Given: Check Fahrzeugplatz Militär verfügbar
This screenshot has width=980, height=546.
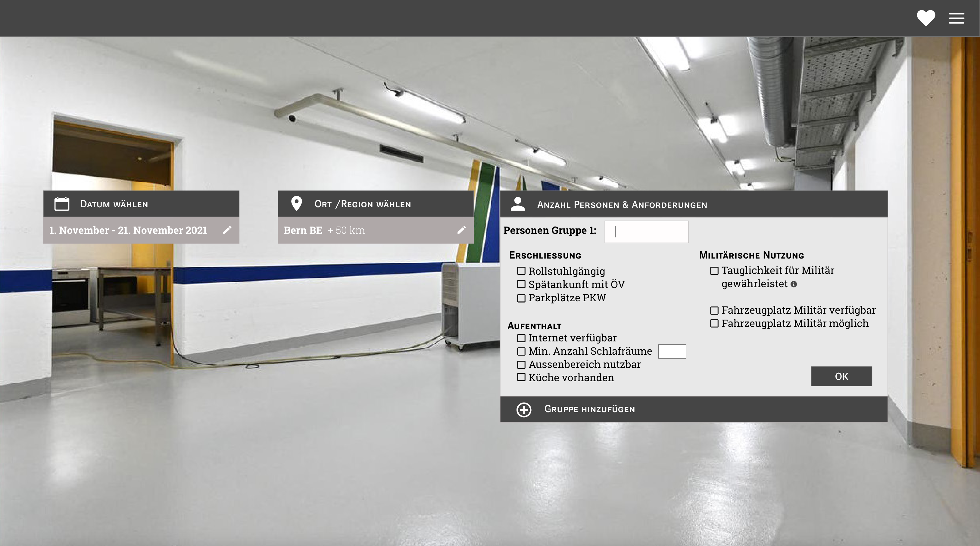Looking at the screenshot, I should tap(714, 311).
